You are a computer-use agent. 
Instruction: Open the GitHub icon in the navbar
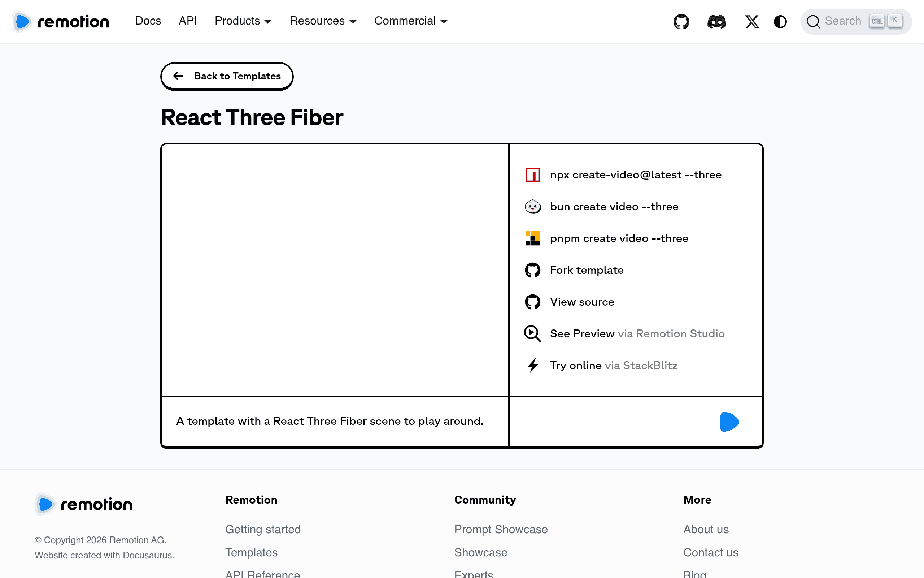pyautogui.click(x=681, y=21)
